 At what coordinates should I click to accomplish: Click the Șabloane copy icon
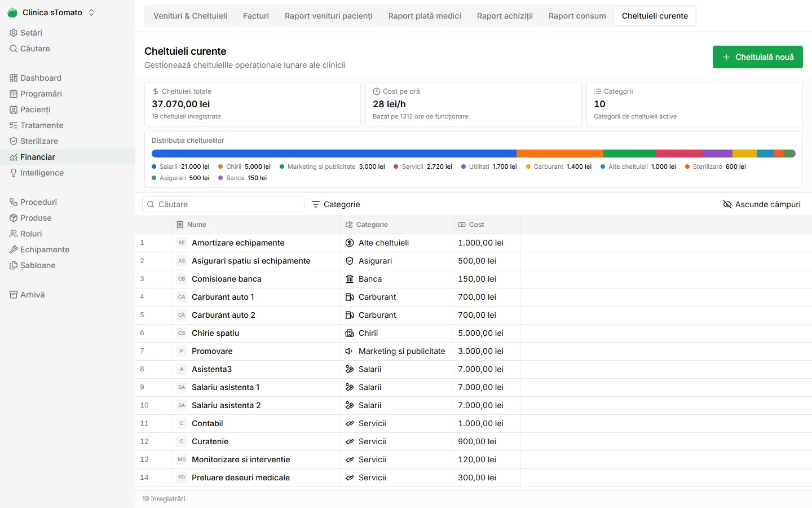pos(14,265)
